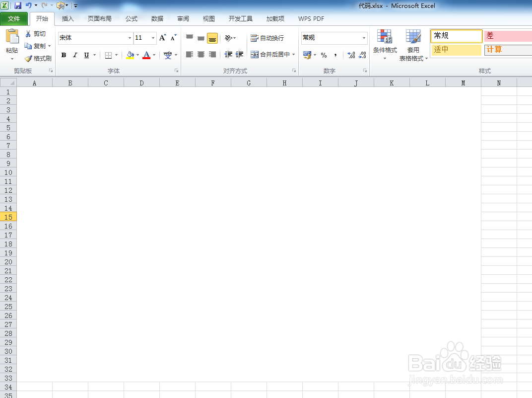Click the Cut (剪切) scissors icon
The width and height of the screenshot is (532, 398).
pyautogui.click(x=28, y=34)
